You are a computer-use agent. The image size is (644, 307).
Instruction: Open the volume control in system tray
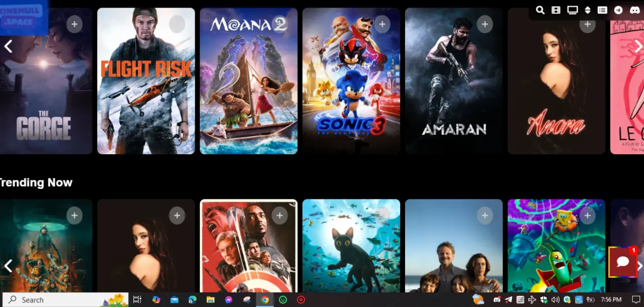[x=555, y=300]
